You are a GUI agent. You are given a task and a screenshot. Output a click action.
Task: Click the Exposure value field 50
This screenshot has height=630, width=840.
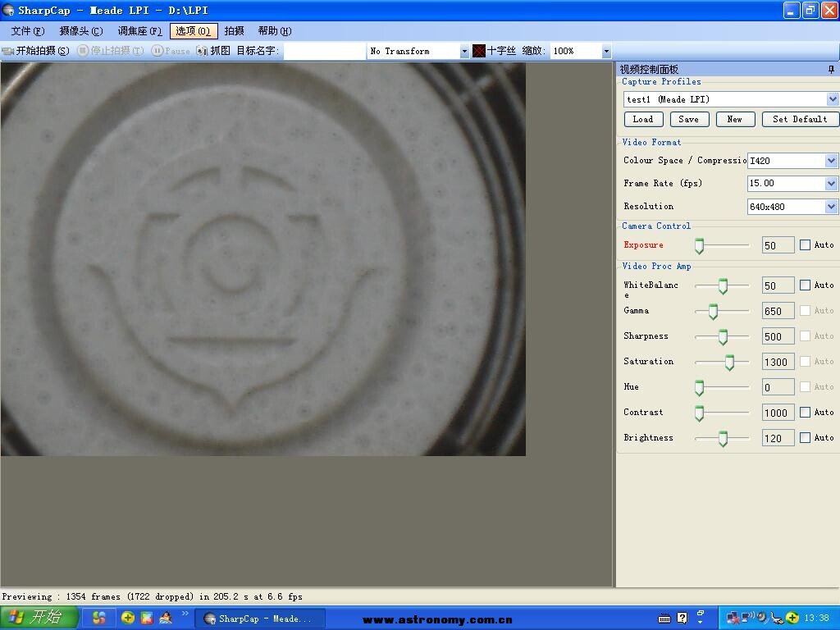pos(778,245)
